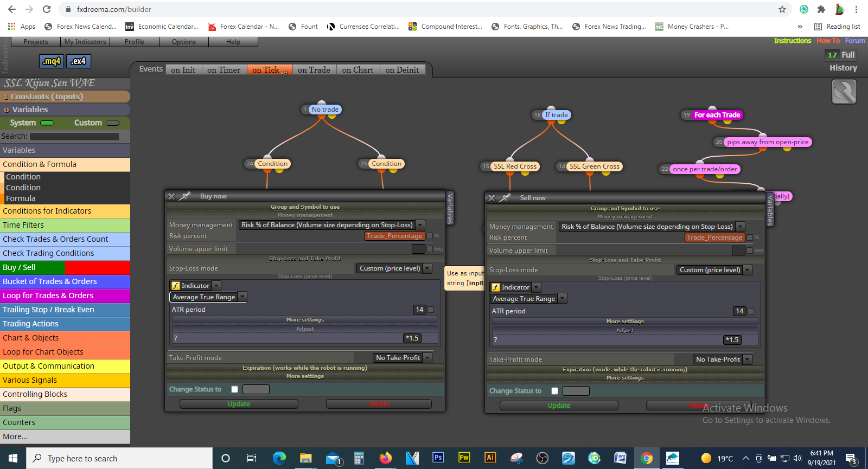Viewport: 868px width, 469px height.
Task: Click Update in Buy now panel
Action: point(239,404)
